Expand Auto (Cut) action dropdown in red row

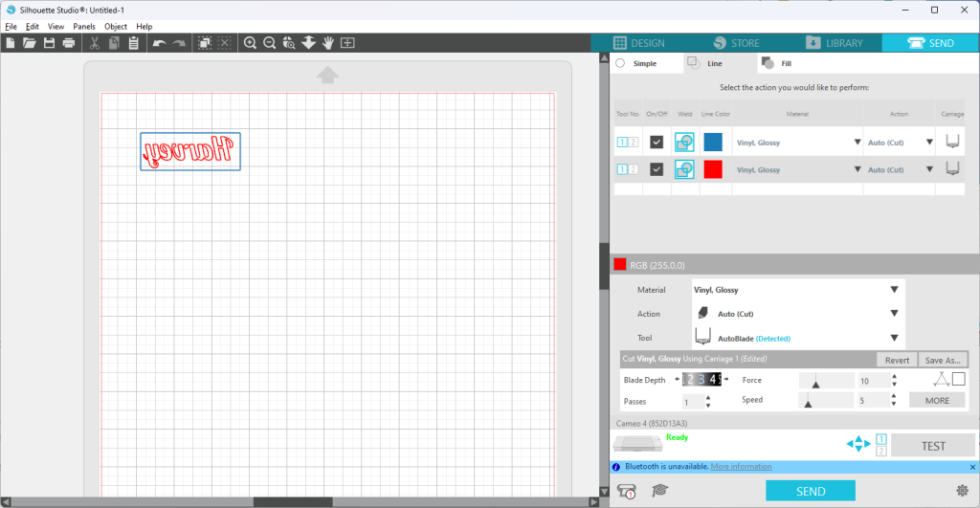[900, 169]
